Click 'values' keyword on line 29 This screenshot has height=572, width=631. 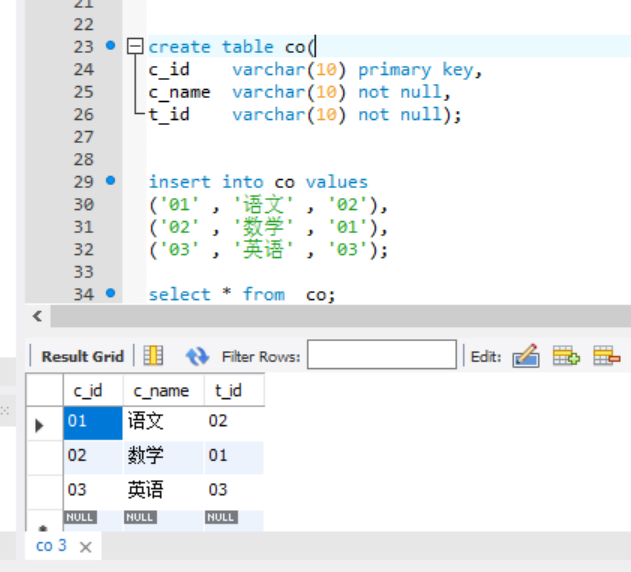(337, 182)
